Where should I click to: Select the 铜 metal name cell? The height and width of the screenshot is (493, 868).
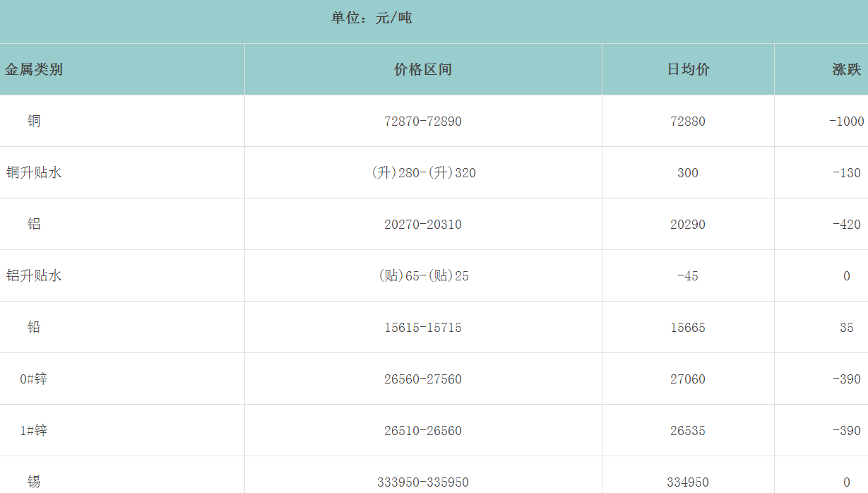34,121
